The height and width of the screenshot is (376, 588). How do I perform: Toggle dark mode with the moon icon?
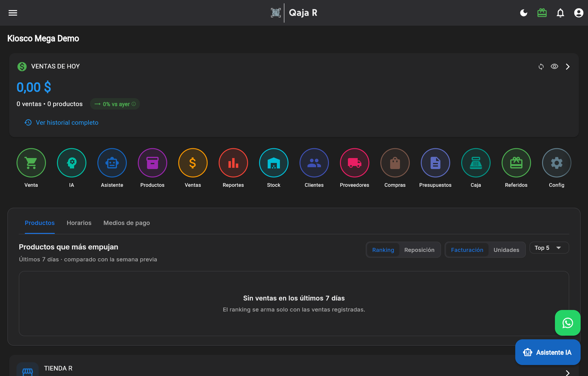[523, 13]
